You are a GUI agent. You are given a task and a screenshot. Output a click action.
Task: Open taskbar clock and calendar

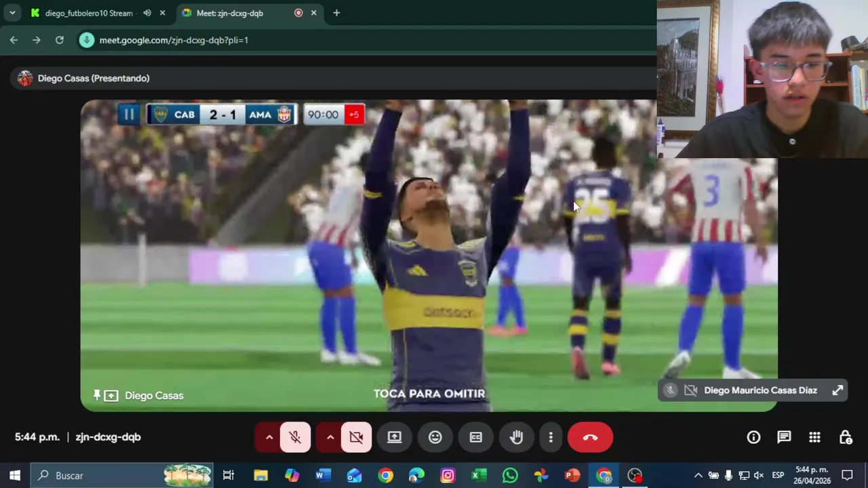tap(812, 475)
